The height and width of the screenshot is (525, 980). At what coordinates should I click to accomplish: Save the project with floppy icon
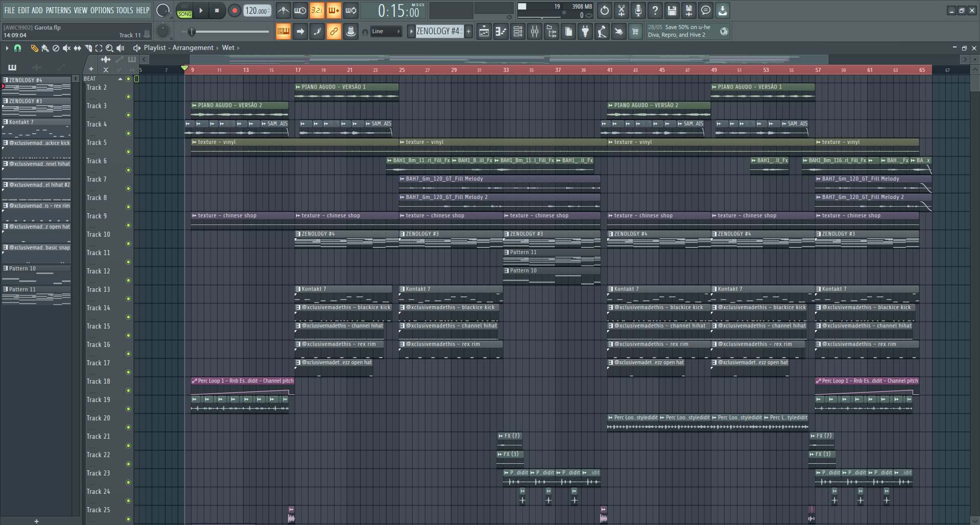[672, 10]
